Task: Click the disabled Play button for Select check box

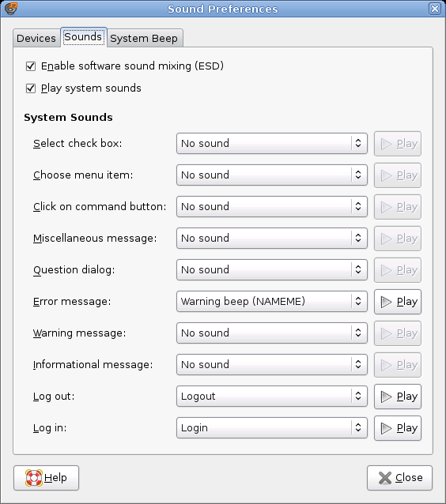Action: [398, 144]
